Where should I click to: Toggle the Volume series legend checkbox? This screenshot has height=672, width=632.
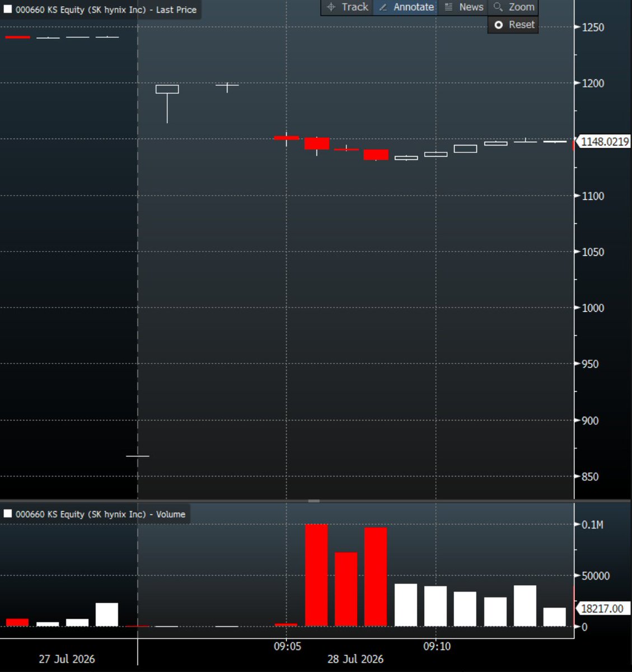(8, 514)
